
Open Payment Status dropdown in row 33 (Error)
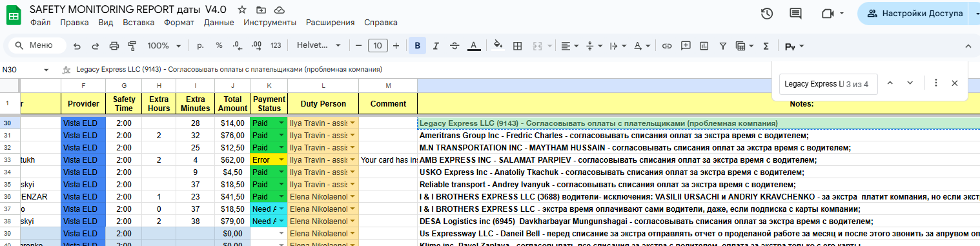(x=281, y=159)
